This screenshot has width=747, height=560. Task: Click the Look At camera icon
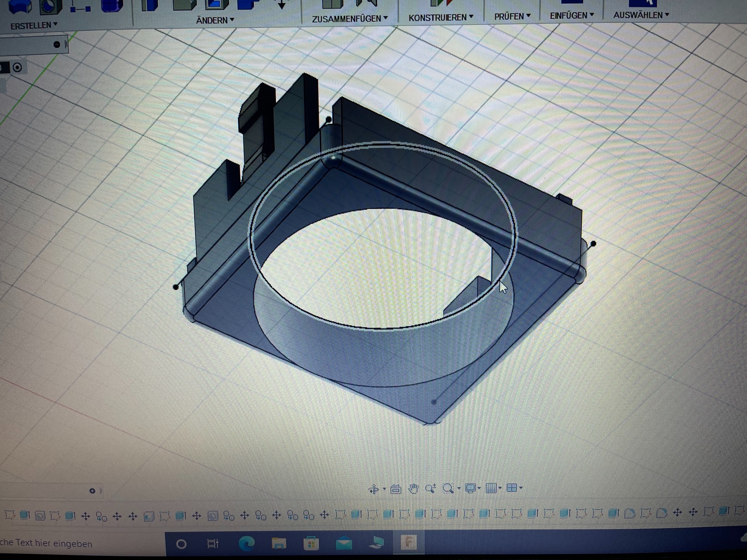pyautogui.click(x=395, y=489)
